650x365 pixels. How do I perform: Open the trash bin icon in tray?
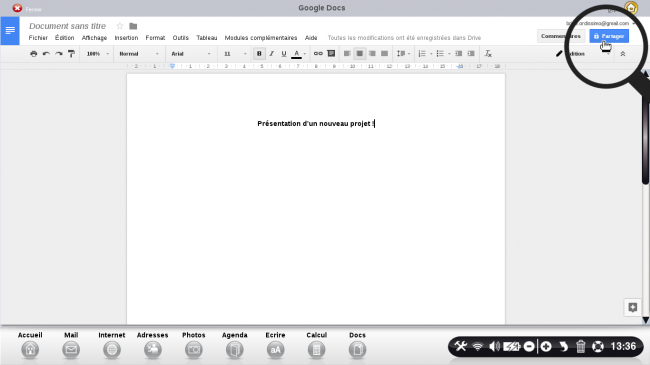click(x=580, y=346)
